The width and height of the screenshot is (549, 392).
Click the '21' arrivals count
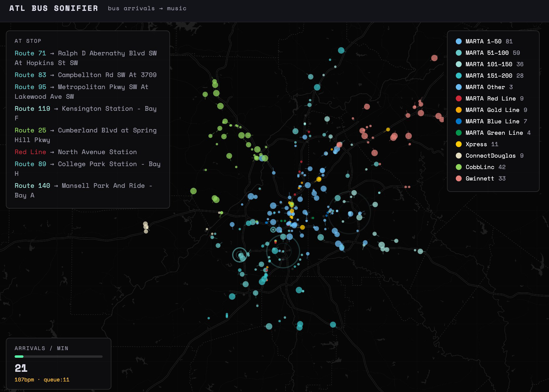click(x=21, y=368)
